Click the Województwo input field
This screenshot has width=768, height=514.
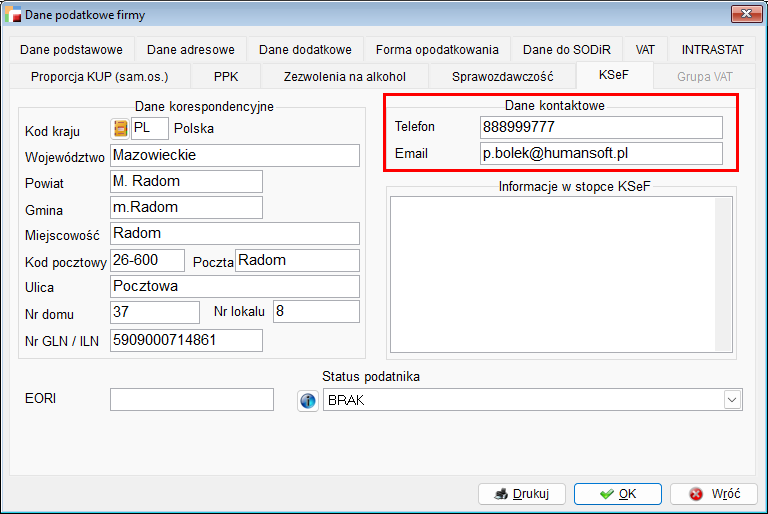pos(233,155)
